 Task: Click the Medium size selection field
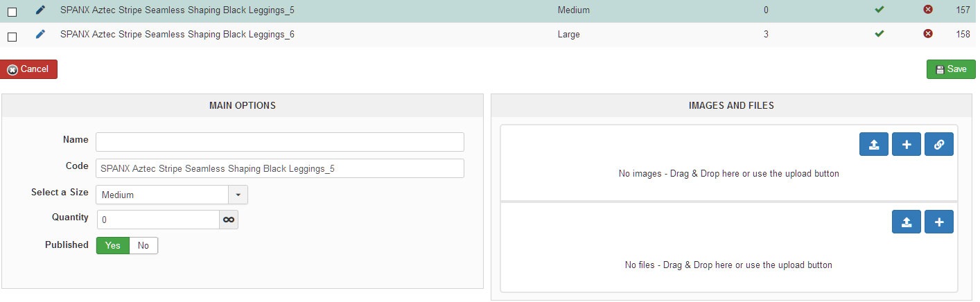(162, 195)
